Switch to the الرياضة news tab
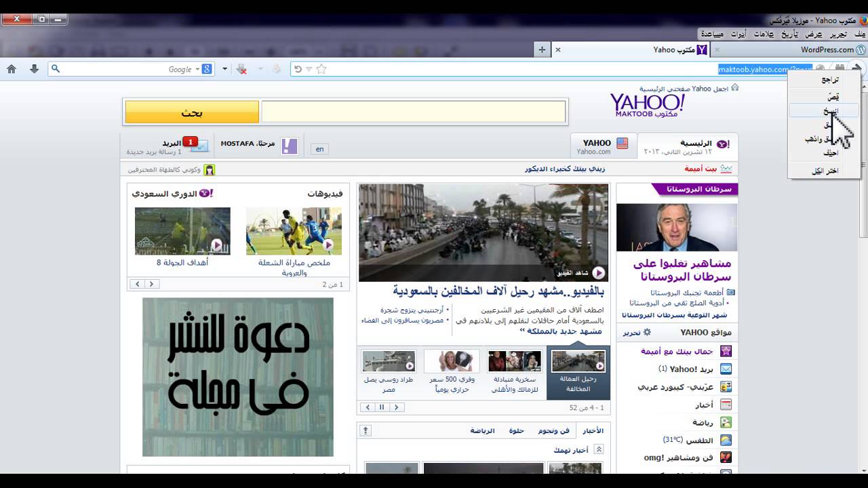 coord(482,430)
